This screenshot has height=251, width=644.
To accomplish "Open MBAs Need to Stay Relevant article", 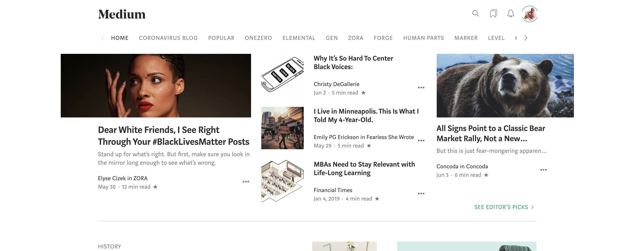I will (x=364, y=169).
